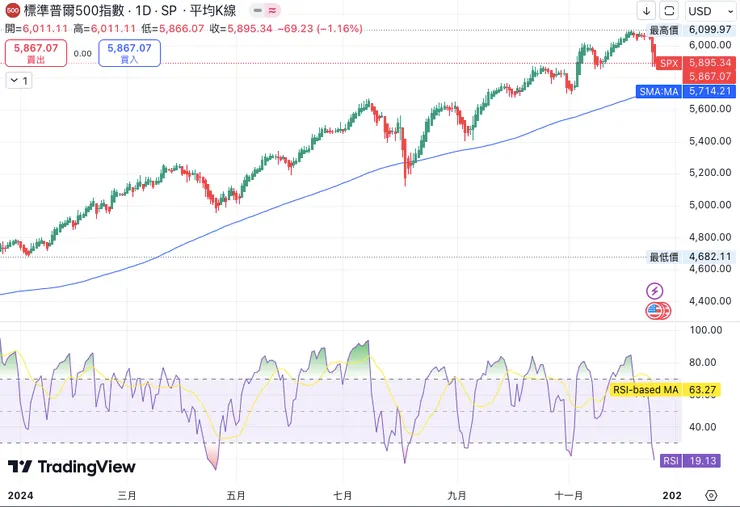Click the 十一月 time axis label
The image size is (740, 507).
(x=569, y=495)
